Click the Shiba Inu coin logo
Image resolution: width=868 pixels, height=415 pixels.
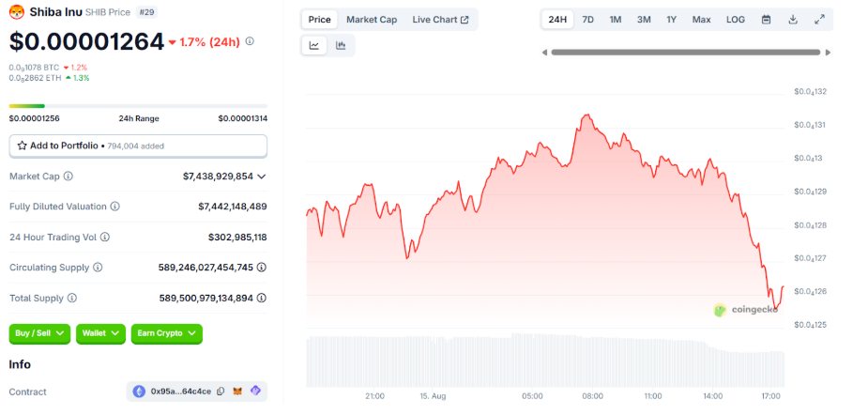tap(17, 11)
